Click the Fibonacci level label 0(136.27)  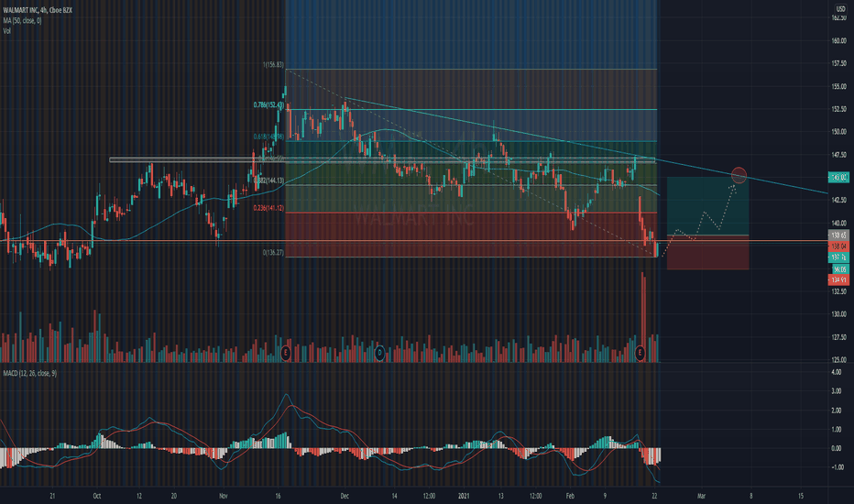(x=273, y=253)
